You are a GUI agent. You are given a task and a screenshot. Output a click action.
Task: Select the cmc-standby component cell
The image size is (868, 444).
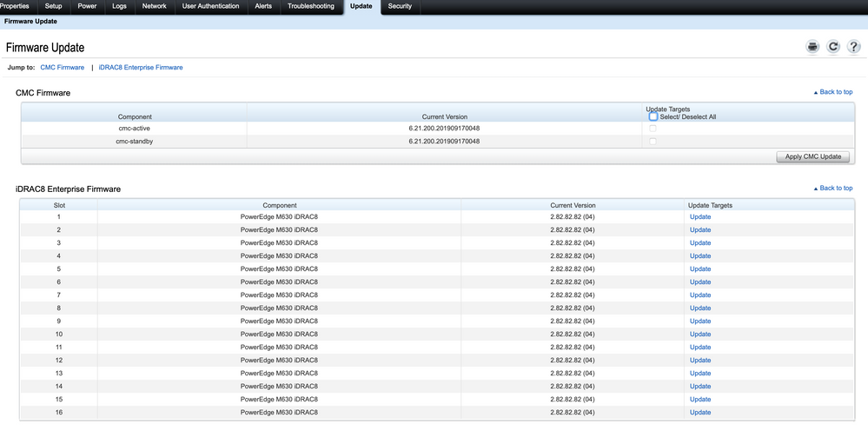[135, 142]
